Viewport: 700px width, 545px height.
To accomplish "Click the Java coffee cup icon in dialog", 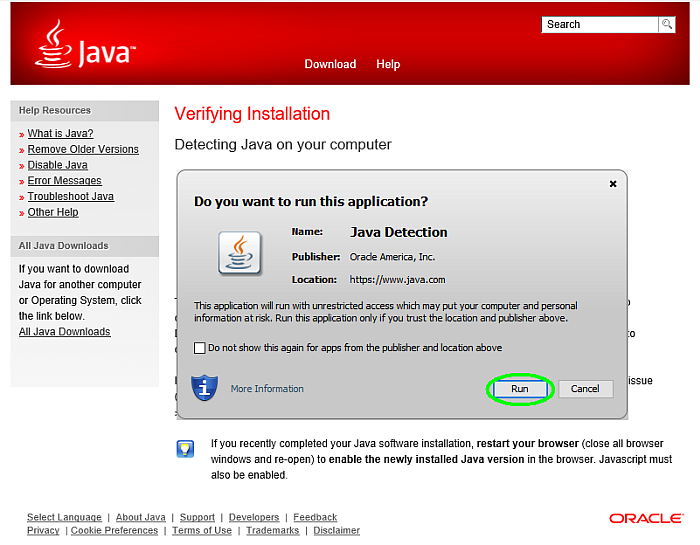I will (x=240, y=253).
